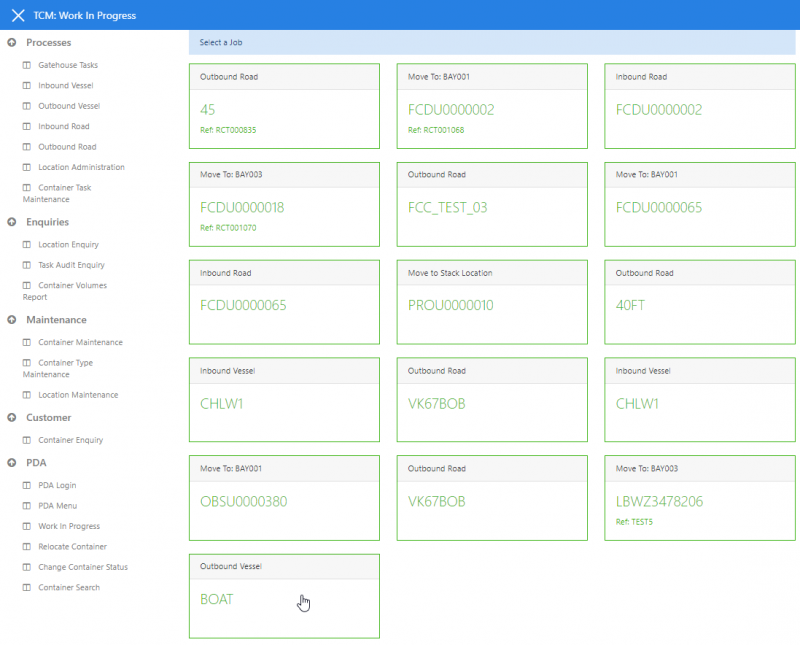Collapse the Maintenance section arrow

pyautogui.click(x=12, y=320)
